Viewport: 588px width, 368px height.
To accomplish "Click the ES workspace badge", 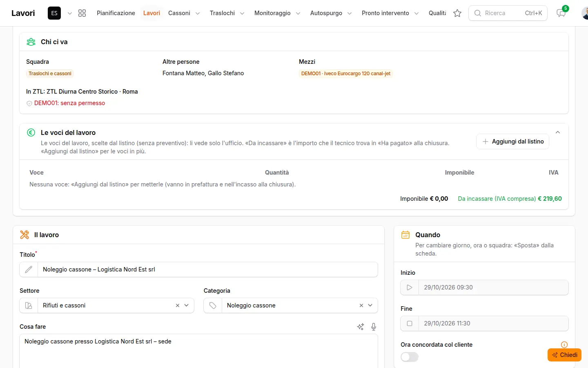I will click(54, 13).
